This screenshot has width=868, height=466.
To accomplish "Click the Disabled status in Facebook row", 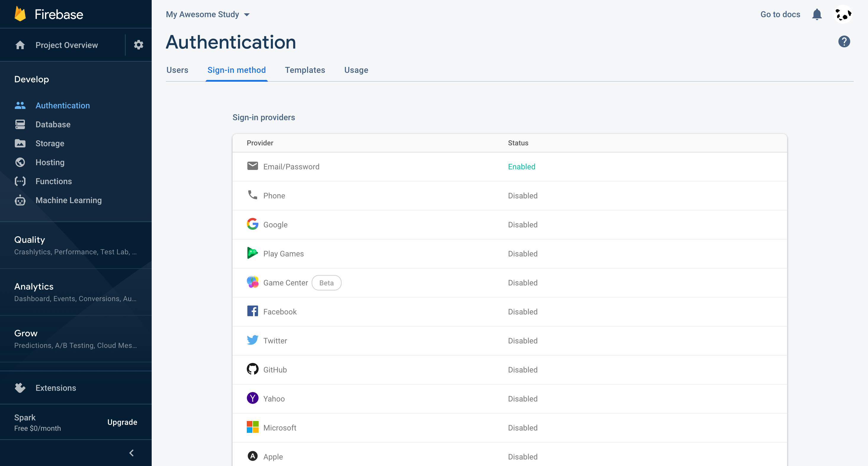I will pos(523,311).
